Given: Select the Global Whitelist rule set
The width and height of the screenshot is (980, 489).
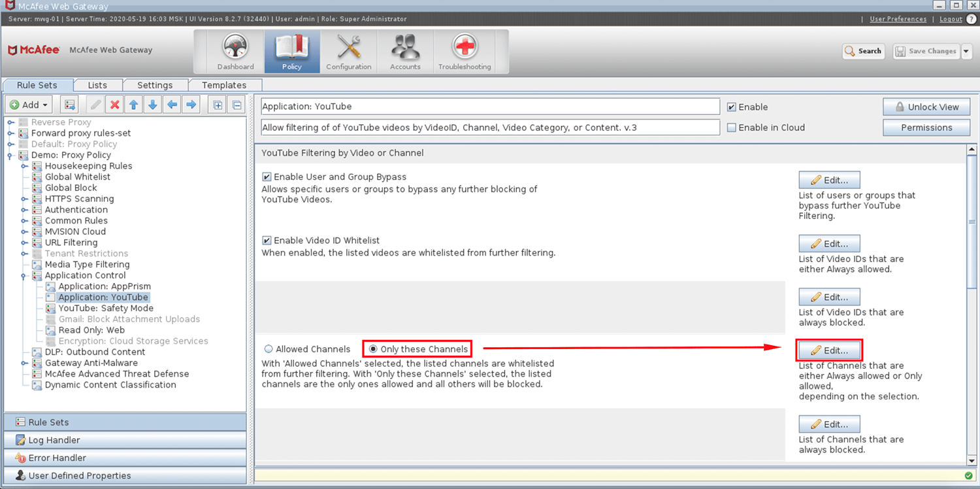Looking at the screenshot, I should click(x=78, y=177).
